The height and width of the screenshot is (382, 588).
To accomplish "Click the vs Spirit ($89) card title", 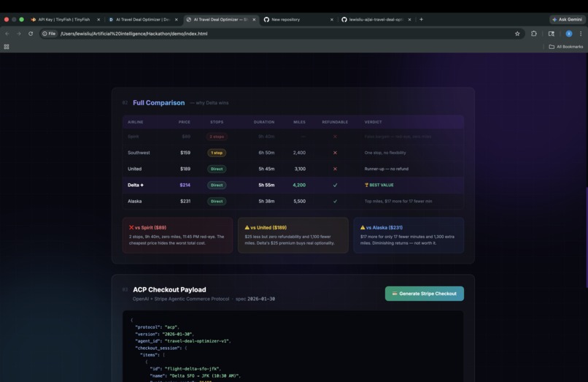I will [x=148, y=228].
